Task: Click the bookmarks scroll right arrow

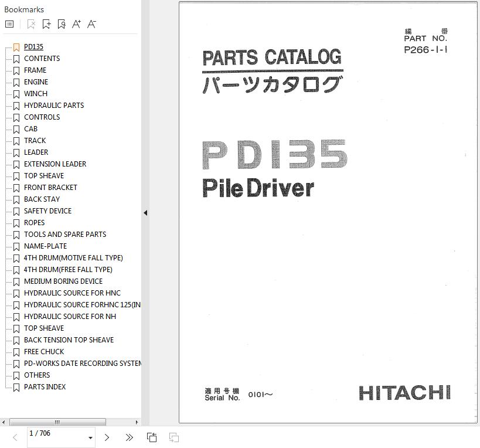Action: (137, 422)
